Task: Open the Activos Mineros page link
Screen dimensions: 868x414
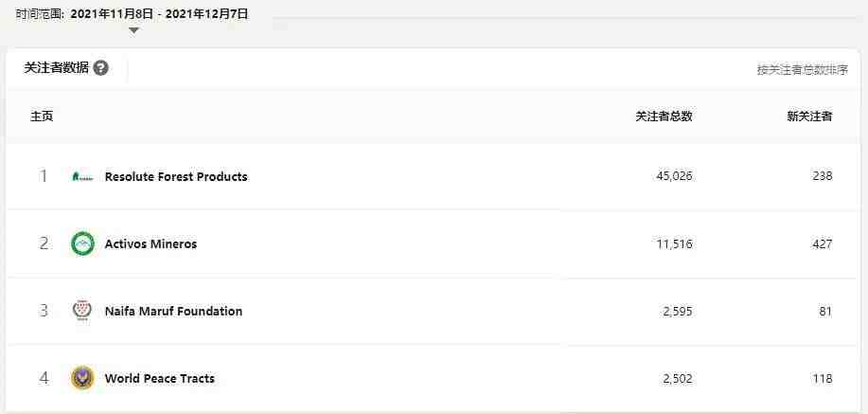Action: (x=151, y=243)
